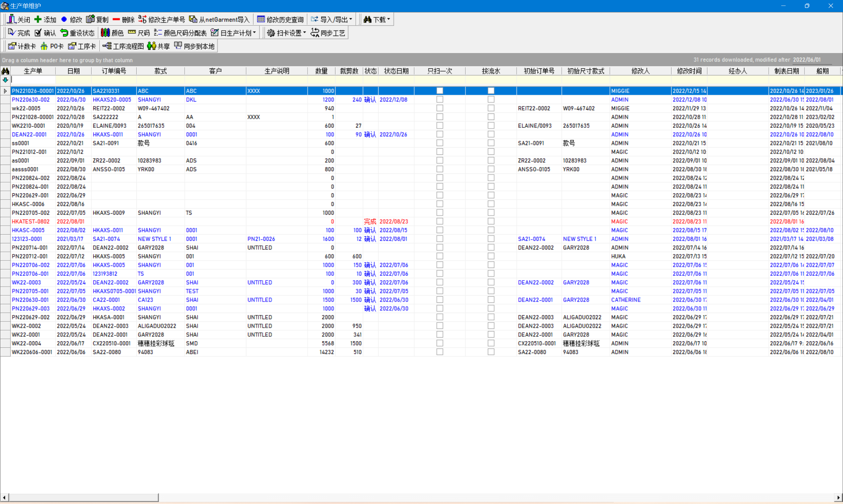Screen dimensions: 843x504
Task: Sort by the 状态日期 column header
Action: tap(396, 71)
